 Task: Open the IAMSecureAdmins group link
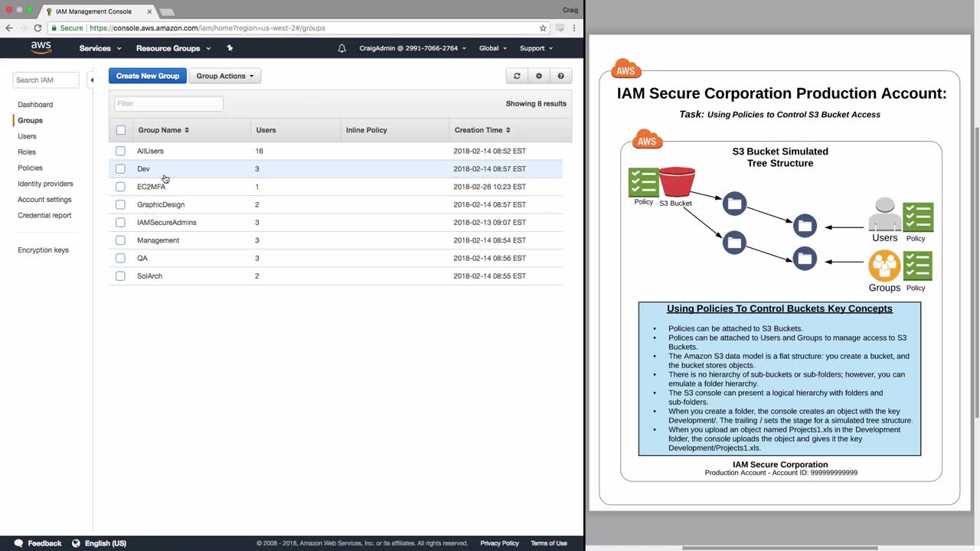click(x=167, y=223)
